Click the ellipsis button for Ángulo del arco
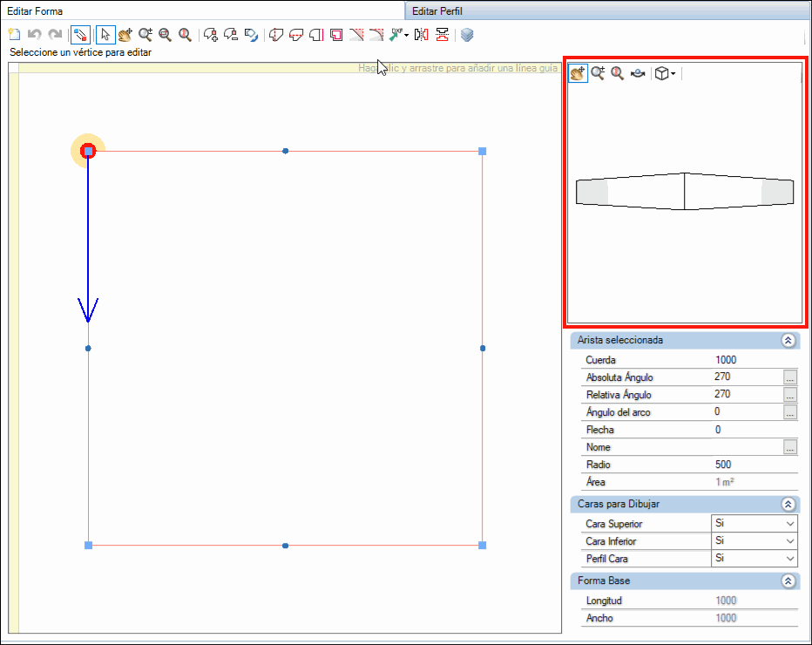The height and width of the screenshot is (645, 812). [x=789, y=412]
